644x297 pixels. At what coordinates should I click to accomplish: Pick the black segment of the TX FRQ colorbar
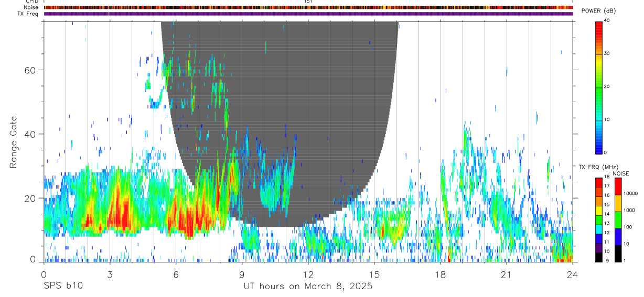[x=598, y=257]
